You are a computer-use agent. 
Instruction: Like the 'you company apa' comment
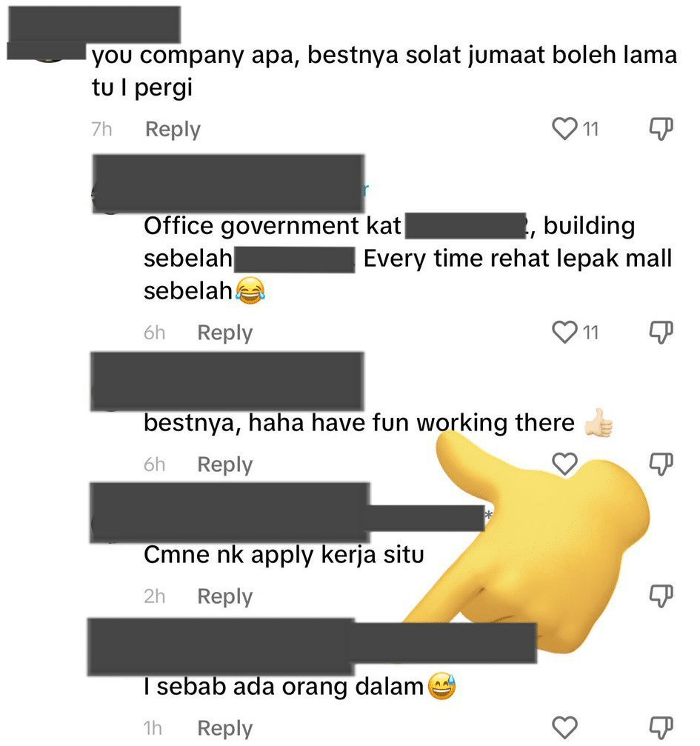[x=564, y=128]
